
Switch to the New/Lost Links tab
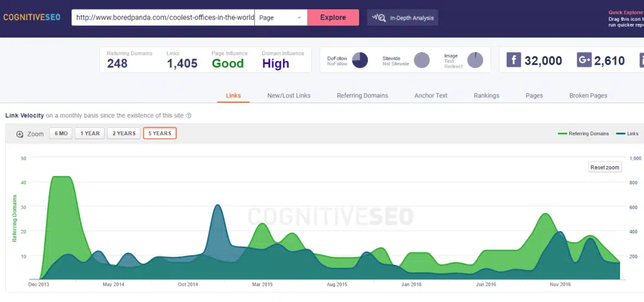point(289,96)
